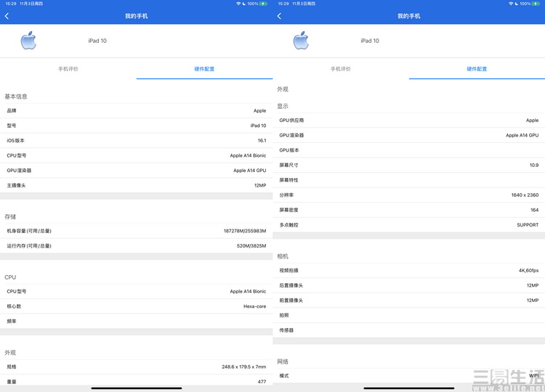
Task: Select the iOS版本 16.1 row
Action: click(137, 140)
